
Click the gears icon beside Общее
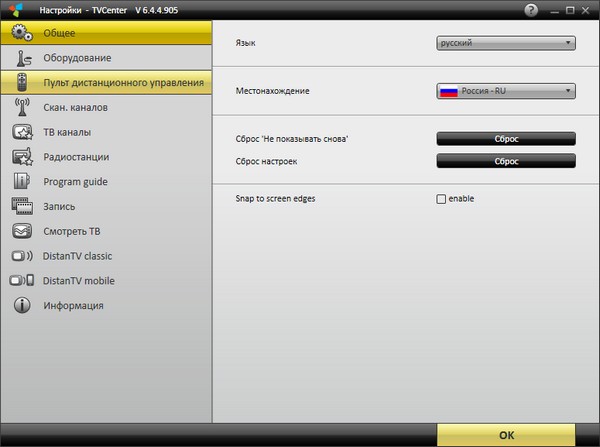point(22,33)
